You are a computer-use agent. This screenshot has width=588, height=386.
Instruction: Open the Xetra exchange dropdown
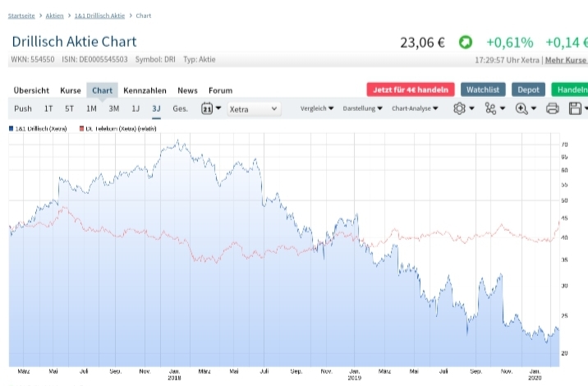254,108
